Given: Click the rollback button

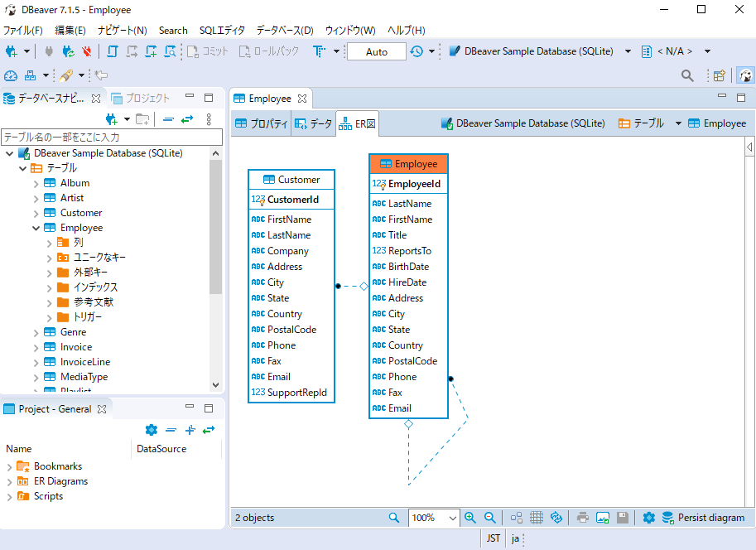Looking at the screenshot, I should [x=269, y=51].
